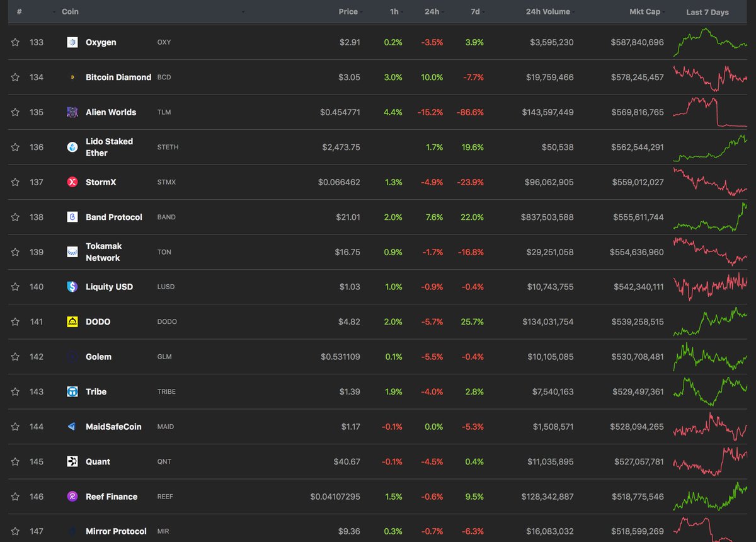The width and height of the screenshot is (756, 542).
Task: Click the StormX coin logo icon
Action: (x=72, y=182)
